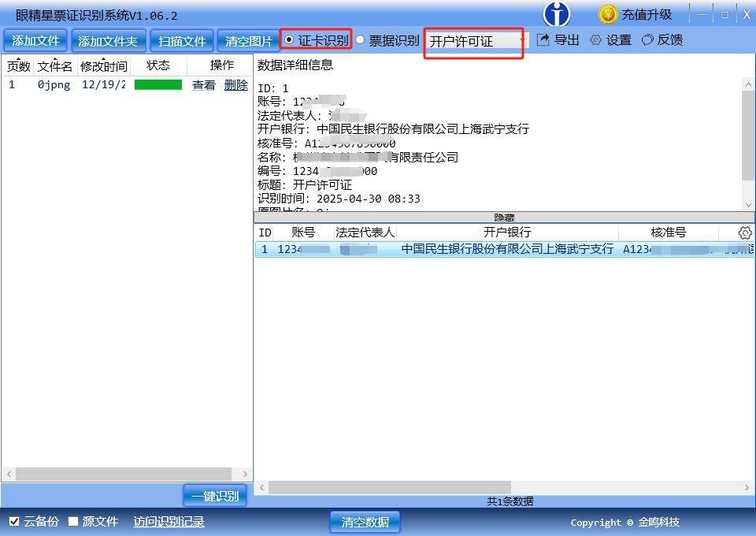Viewport: 756px width, 536px height.
Task: Click the 隐藏 collapse bar
Action: click(504, 217)
